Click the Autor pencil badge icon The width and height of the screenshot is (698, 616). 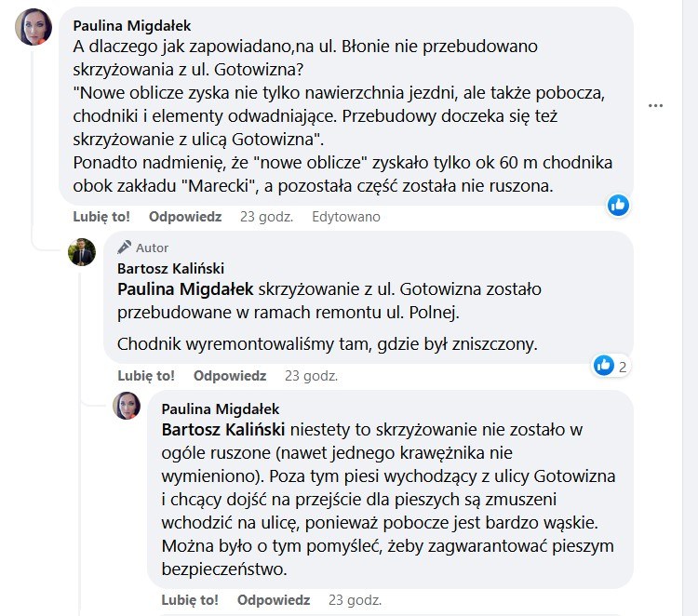124,248
